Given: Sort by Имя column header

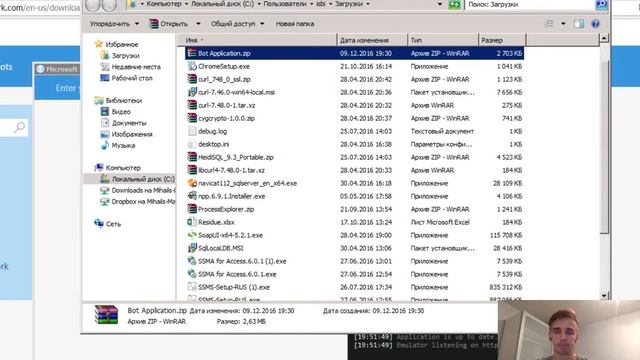Looking at the screenshot, I should (257, 40).
